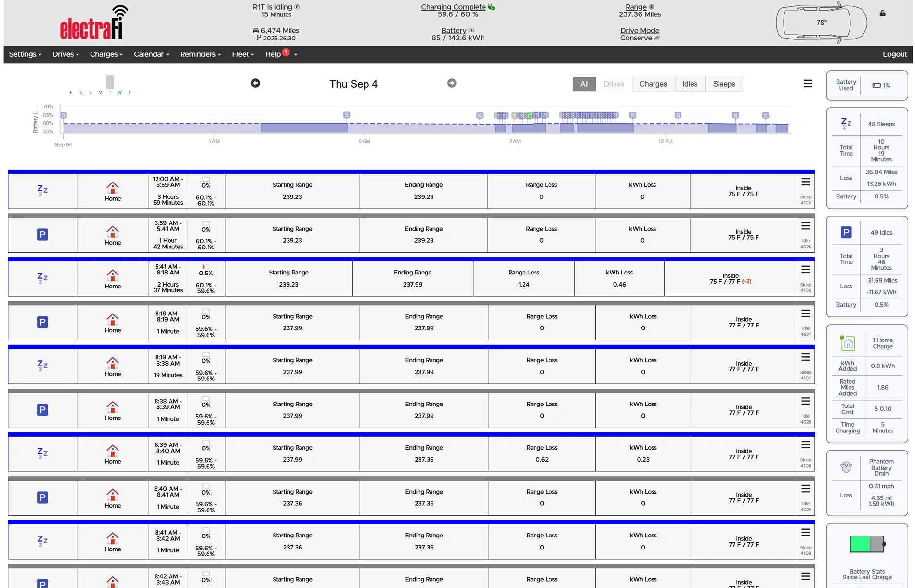Click Range Loss 1.24 value
The height and width of the screenshot is (588, 915).
pyautogui.click(x=524, y=284)
